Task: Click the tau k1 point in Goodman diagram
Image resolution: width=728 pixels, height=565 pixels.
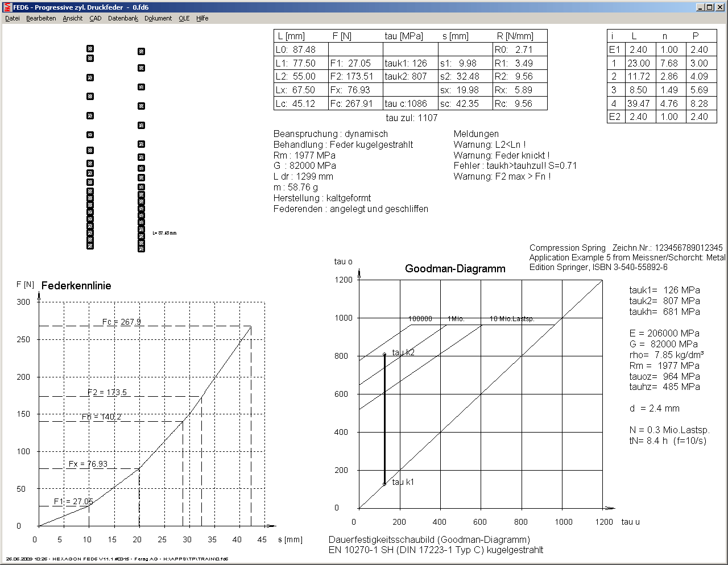Action: tap(384, 484)
